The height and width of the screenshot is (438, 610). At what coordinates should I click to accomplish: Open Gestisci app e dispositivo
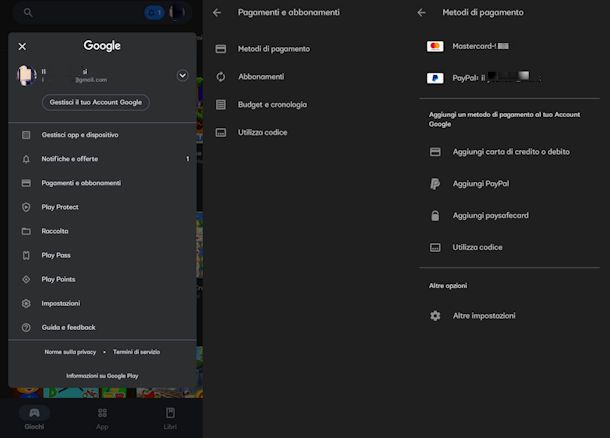click(x=102, y=135)
